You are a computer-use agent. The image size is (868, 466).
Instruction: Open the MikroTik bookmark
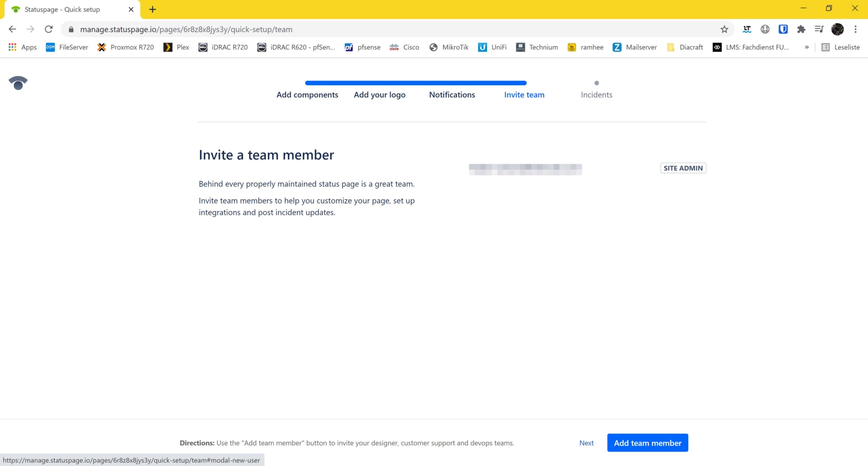tap(449, 47)
